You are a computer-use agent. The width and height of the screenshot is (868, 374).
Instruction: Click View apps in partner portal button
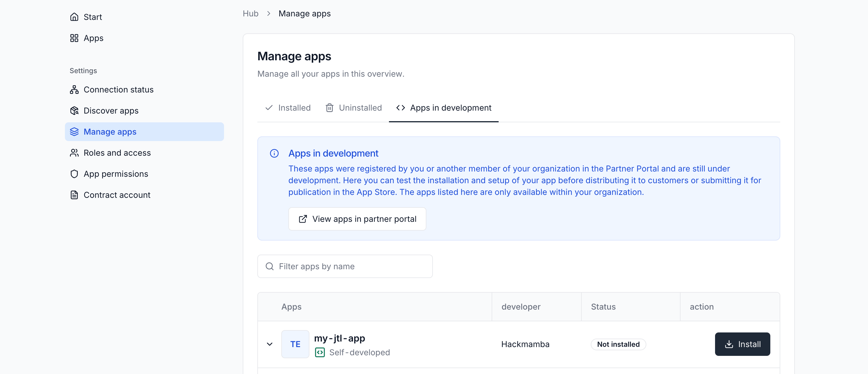click(357, 219)
